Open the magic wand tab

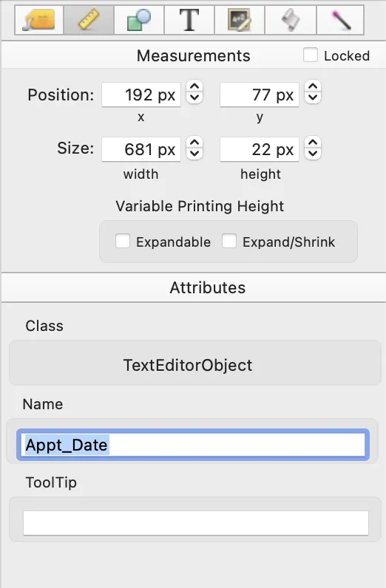(x=340, y=20)
